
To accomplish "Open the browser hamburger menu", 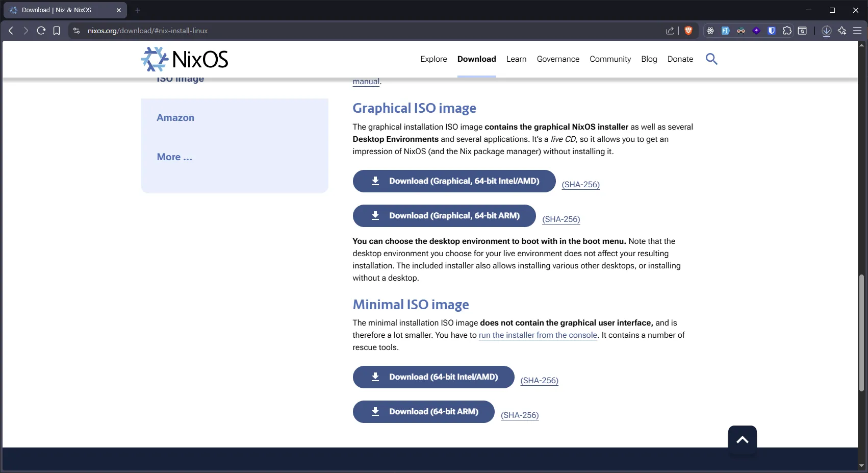I will tap(857, 31).
